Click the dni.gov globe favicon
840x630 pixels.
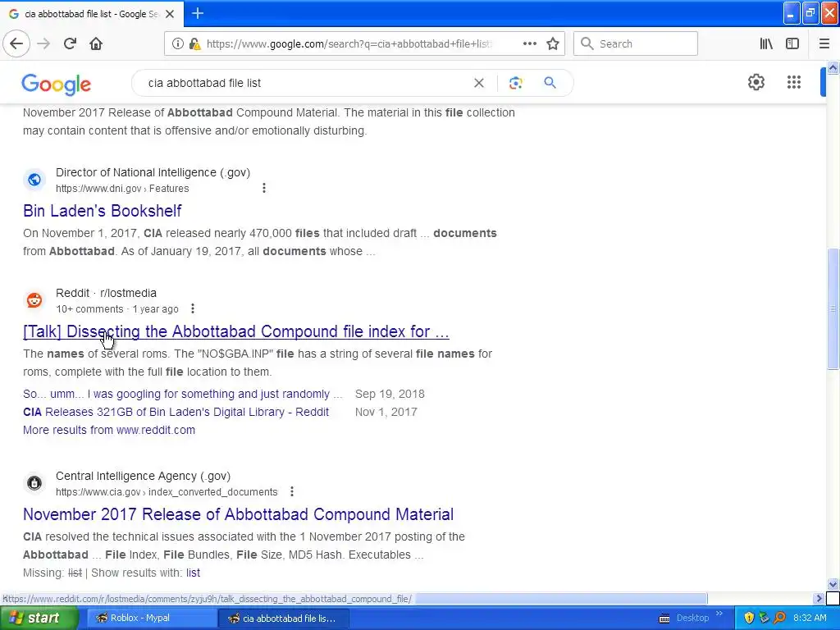point(34,180)
